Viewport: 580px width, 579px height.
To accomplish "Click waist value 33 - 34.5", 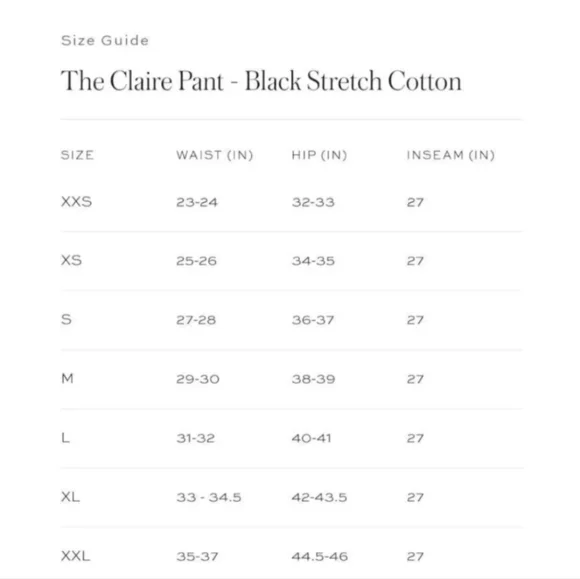I will [x=209, y=497].
